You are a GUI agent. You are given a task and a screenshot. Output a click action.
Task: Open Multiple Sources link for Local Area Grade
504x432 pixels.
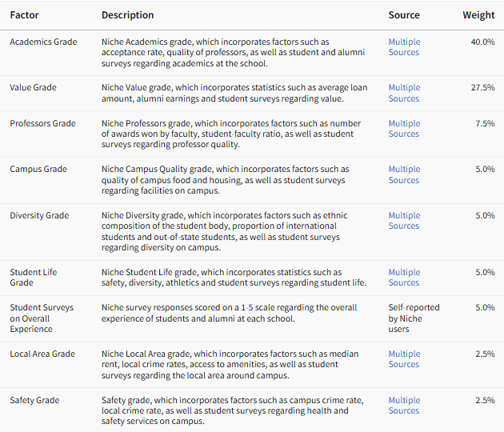[404, 359]
